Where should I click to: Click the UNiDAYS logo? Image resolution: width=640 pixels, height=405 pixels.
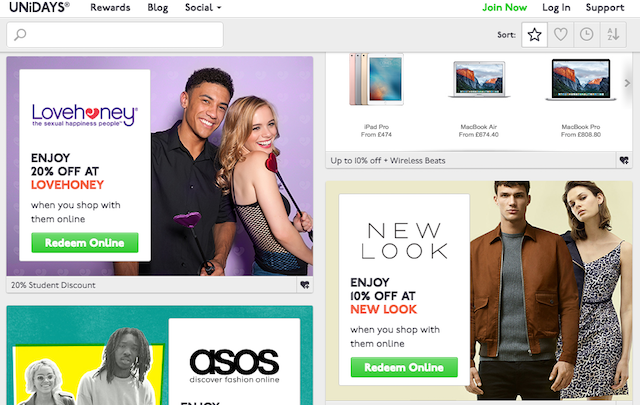pyautogui.click(x=39, y=7)
